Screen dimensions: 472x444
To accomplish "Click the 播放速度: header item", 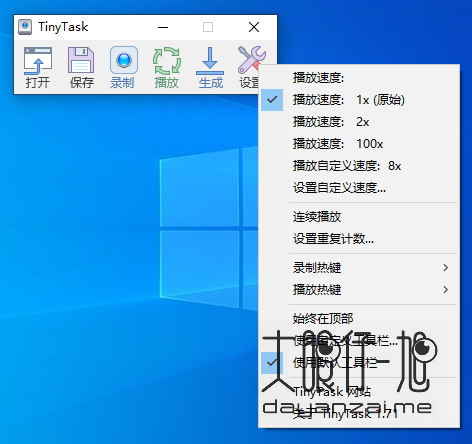I will (x=359, y=78).
